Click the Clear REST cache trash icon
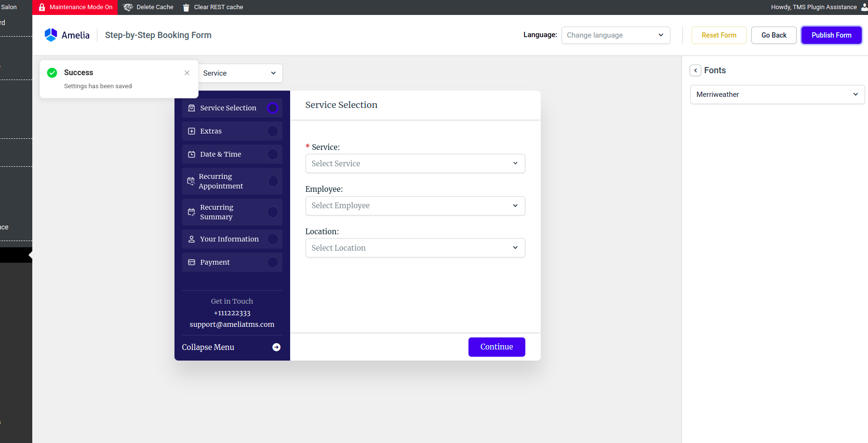The image size is (868, 443). pyautogui.click(x=186, y=7)
